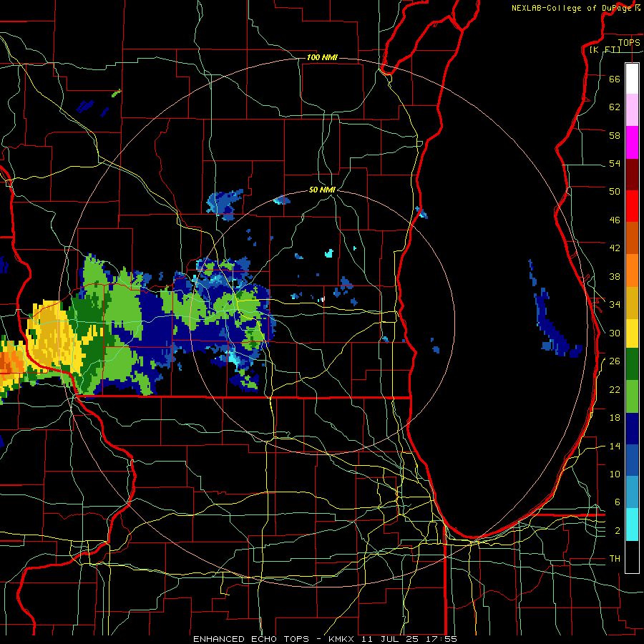Screen dimensions: 644x644
Task: Click the white swatch in the TOPS legend
Action: (x=632, y=79)
